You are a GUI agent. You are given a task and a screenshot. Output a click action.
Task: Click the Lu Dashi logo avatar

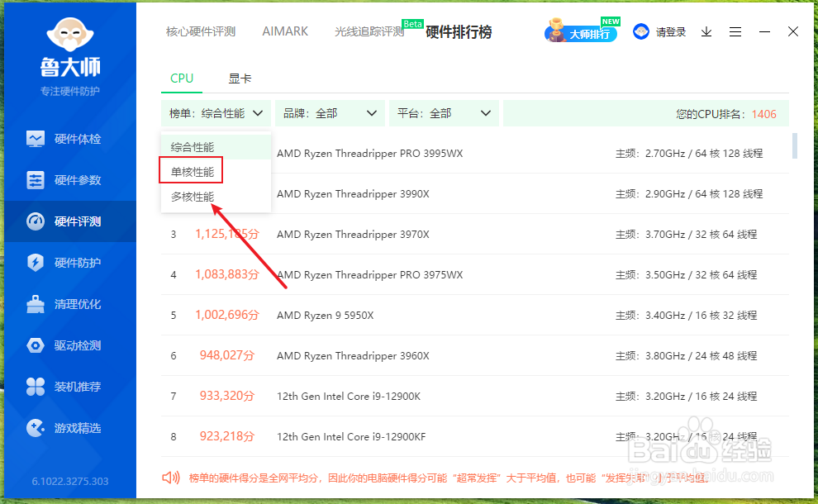point(70,36)
